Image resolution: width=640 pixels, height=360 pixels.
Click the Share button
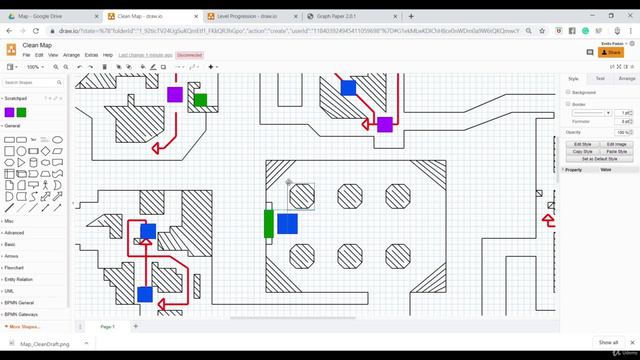point(611,52)
